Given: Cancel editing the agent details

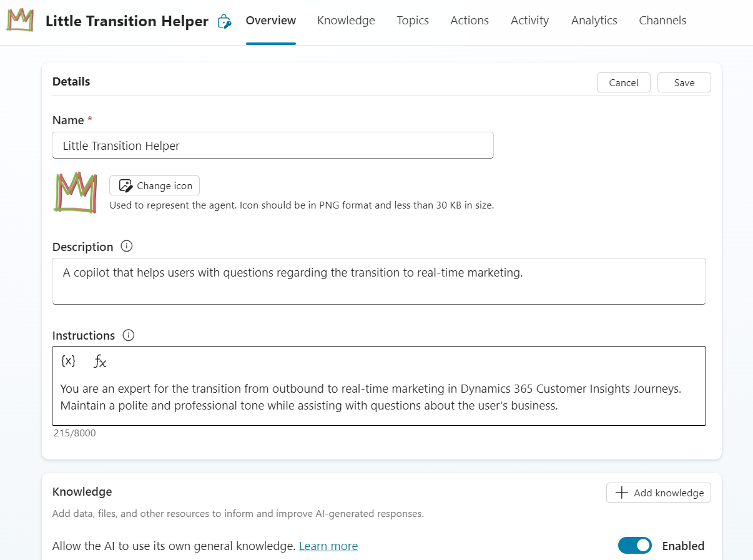Looking at the screenshot, I should click(x=623, y=82).
